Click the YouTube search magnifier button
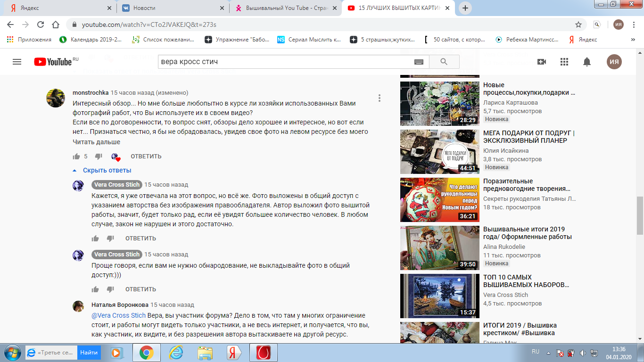The height and width of the screenshot is (362, 644). click(444, 62)
